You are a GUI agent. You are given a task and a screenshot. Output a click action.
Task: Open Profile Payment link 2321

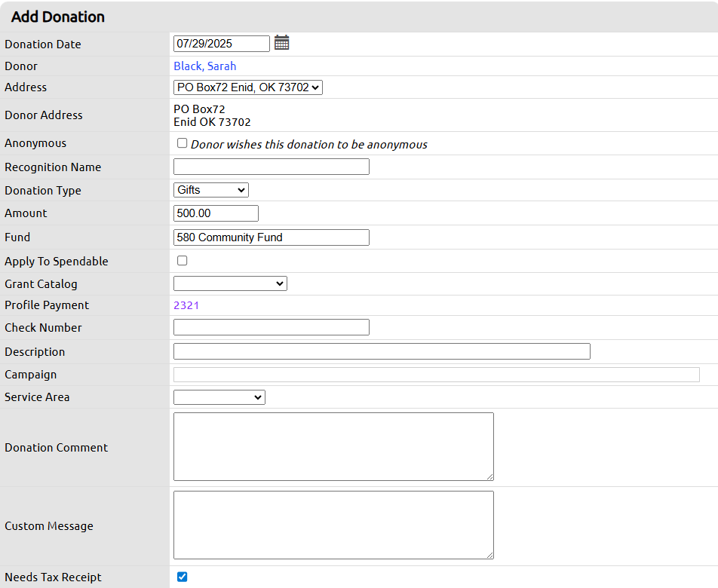pos(186,305)
